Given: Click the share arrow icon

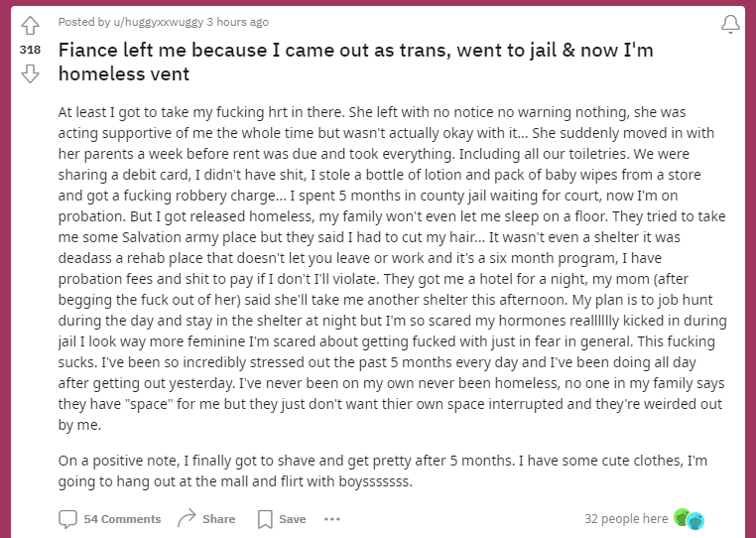Looking at the screenshot, I should coord(186,519).
